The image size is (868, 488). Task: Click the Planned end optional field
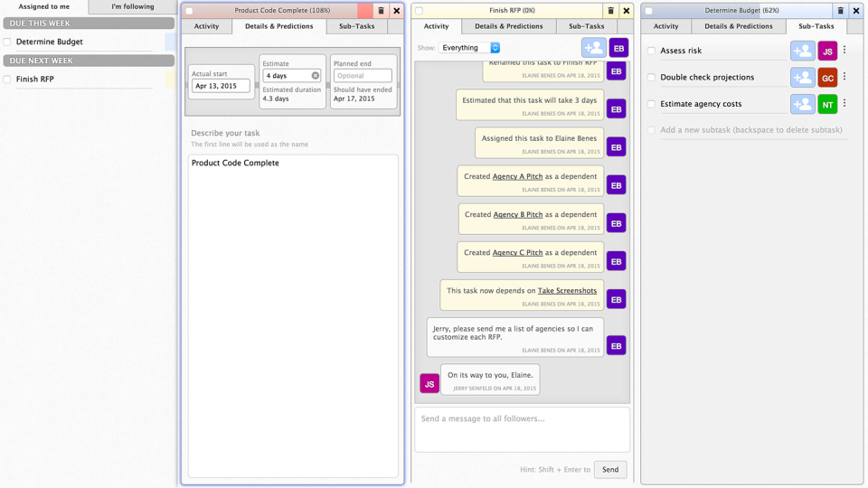(x=363, y=75)
